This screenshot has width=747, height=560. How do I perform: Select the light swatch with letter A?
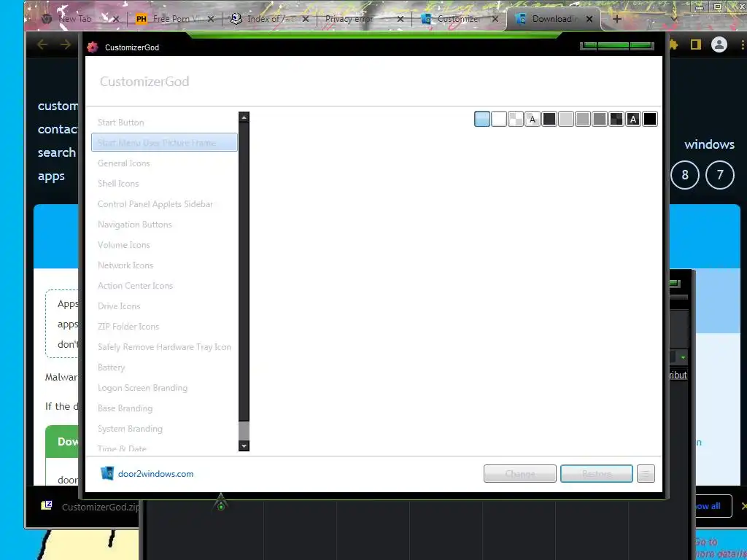coord(532,119)
